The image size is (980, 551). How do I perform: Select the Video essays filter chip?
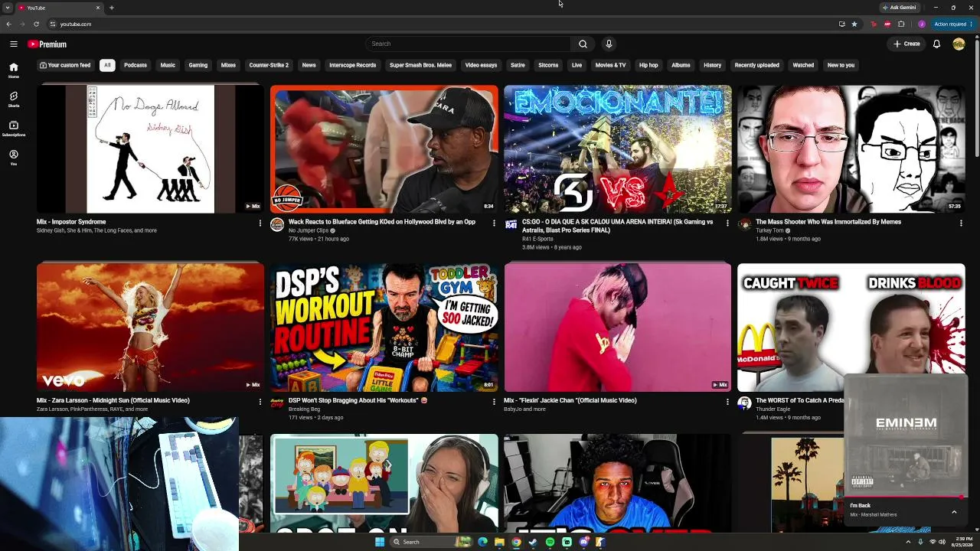(481, 65)
